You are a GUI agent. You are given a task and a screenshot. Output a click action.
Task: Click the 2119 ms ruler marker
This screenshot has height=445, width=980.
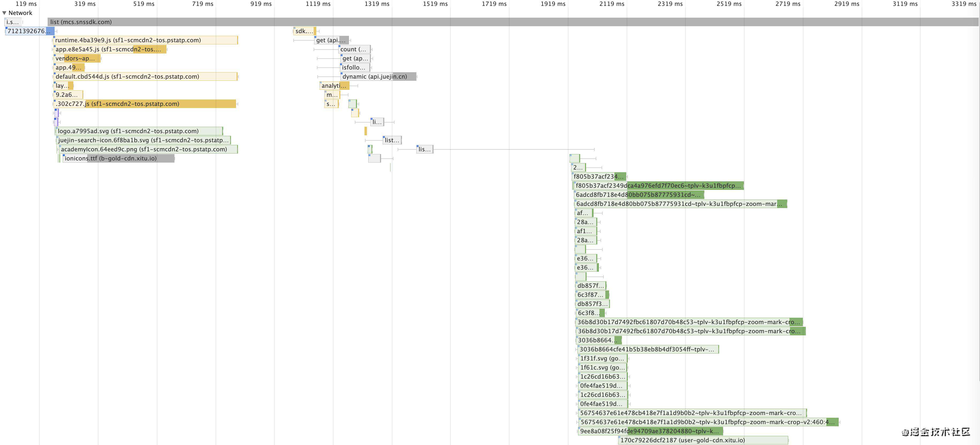[x=612, y=4]
